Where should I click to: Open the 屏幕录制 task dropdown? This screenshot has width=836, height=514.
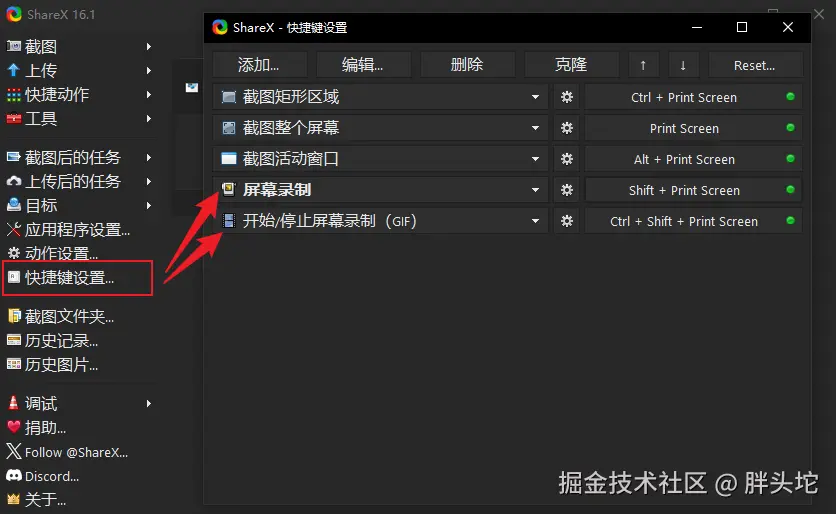(535, 190)
